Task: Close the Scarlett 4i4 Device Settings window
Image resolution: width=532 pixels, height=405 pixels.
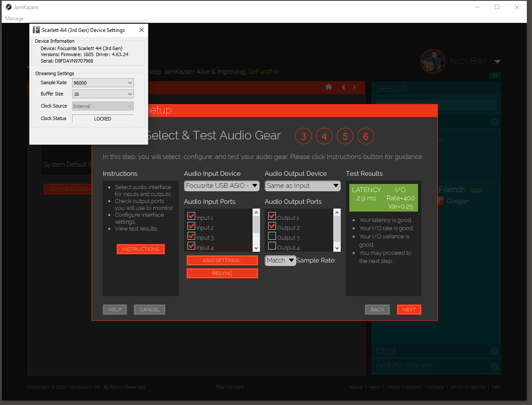Action: click(142, 30)
